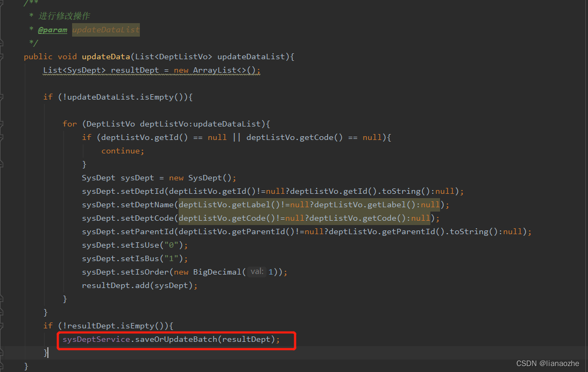Click resultDept in the ArrayList declaration line
The width and height of the screenshot is (588, 372).
[134, 70]
